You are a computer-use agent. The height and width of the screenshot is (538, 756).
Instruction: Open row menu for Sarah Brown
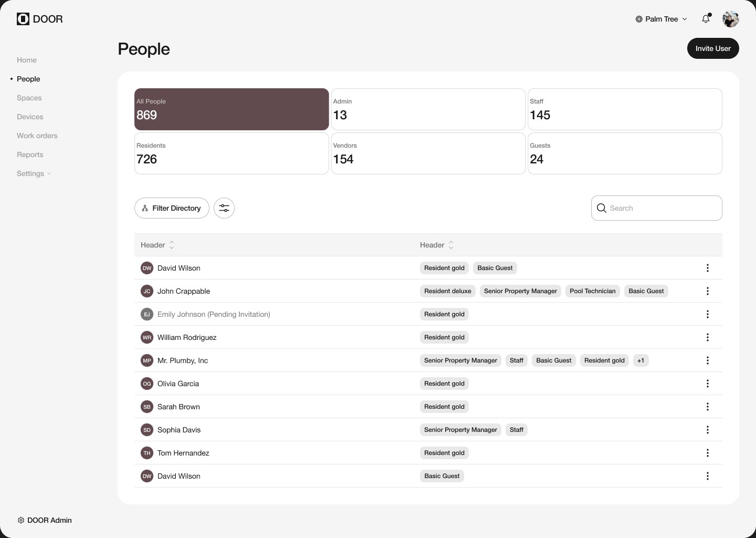coord(708,407)
